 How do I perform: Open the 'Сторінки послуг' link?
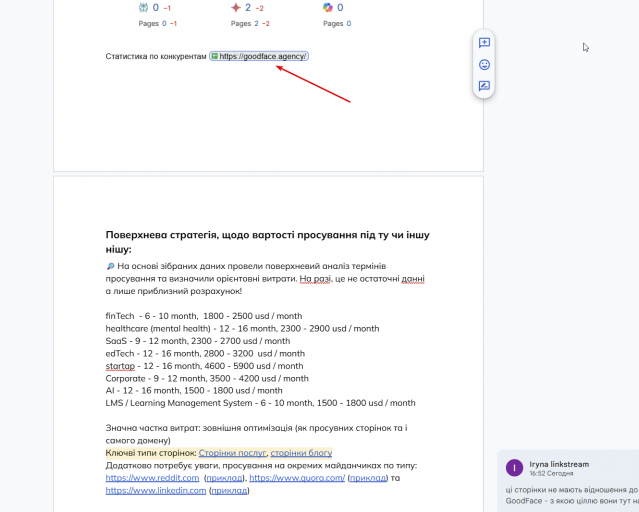point(232,453)
